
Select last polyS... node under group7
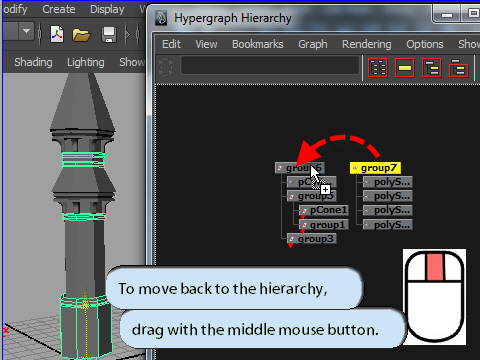coord(387,225)
